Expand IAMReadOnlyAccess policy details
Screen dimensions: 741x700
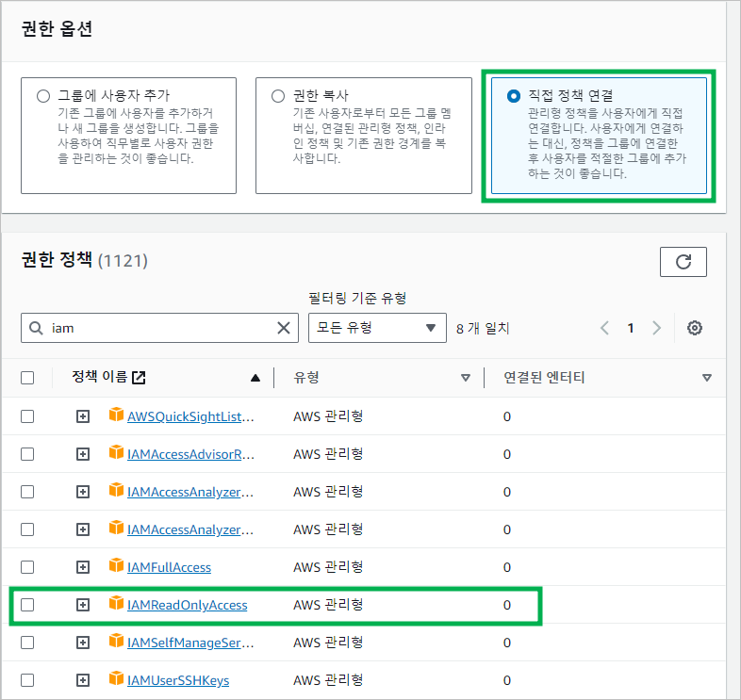pos(83,605)
